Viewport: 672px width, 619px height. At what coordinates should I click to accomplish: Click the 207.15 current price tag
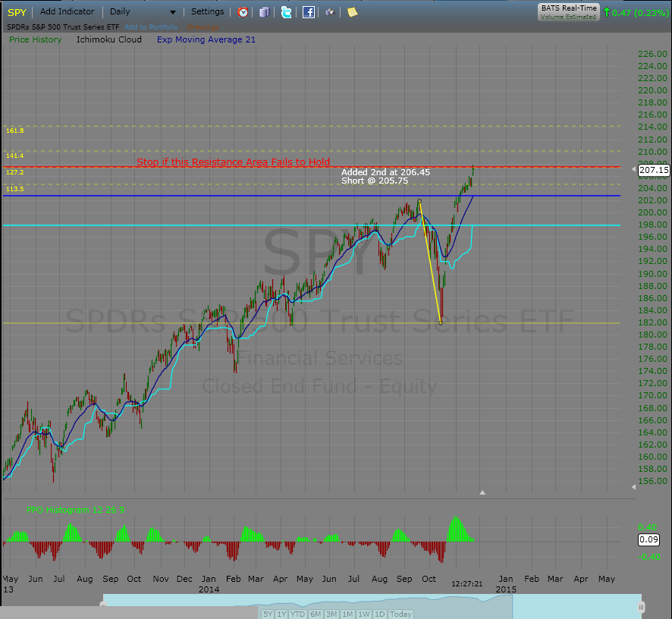pyautogui.click(x=654, y=170)
